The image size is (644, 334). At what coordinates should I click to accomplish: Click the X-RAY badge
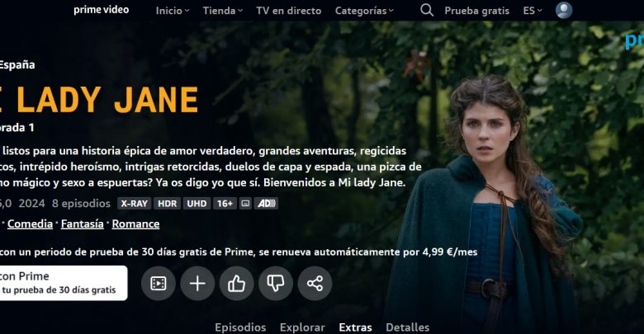134,204
